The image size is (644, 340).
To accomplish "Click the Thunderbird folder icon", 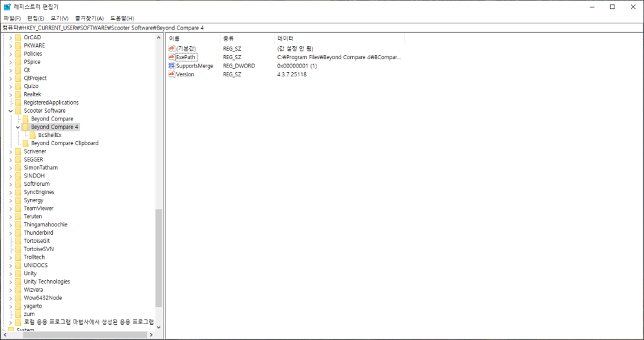I will pyautogui.click(x=18, y=233).
